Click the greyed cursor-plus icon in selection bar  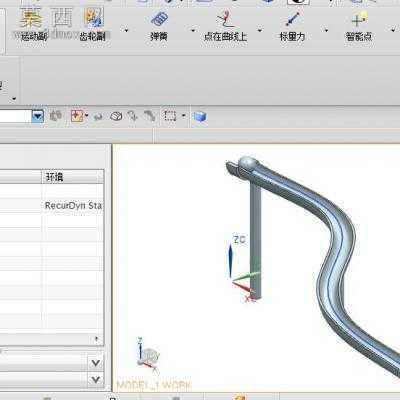133,116
